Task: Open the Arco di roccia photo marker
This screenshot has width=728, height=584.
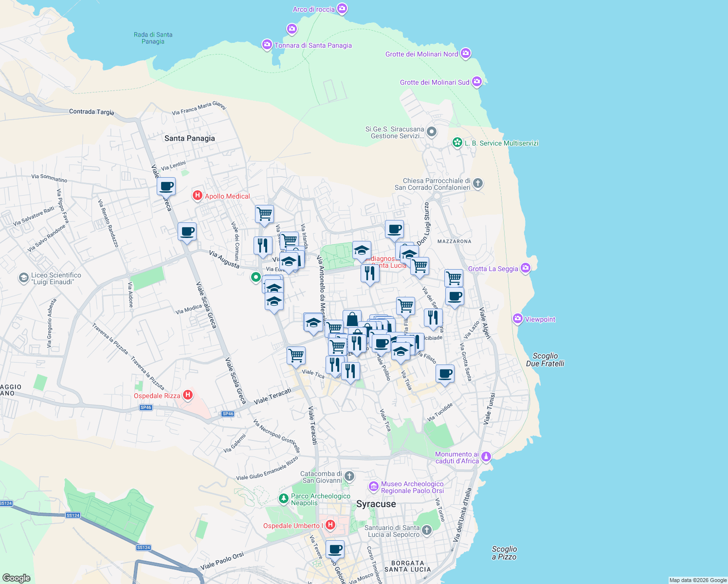Action: pos(342,8)
